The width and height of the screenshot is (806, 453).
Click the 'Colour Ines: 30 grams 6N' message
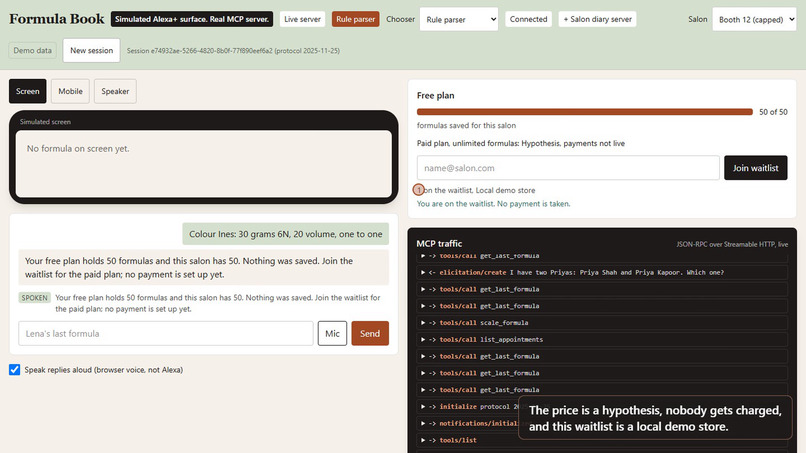[x=286, y=234]
